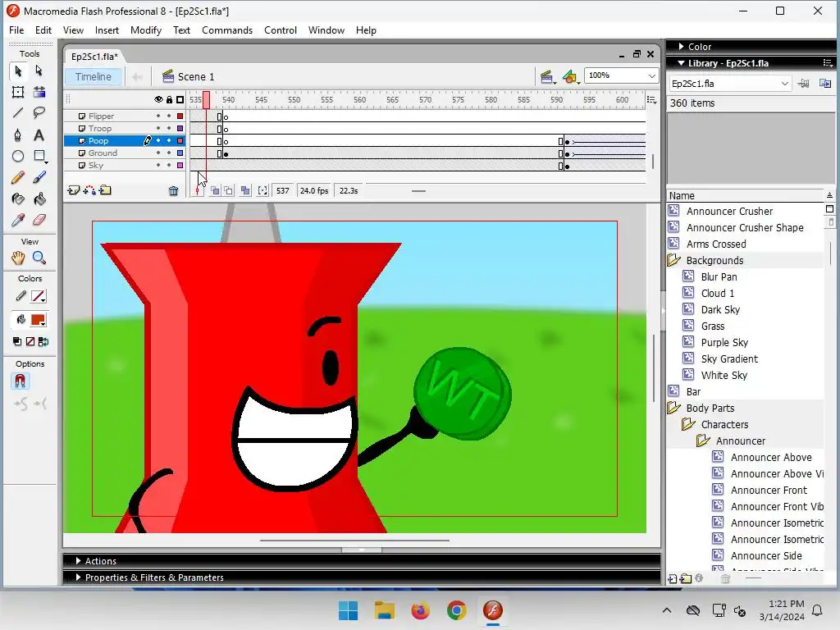840x630 pixels.
Task: Click the Edit Symbols icon
Action: (571, 77)
